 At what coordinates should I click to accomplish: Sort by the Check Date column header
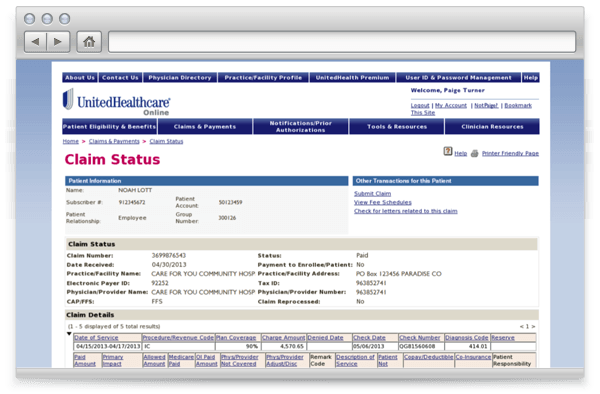click(369, 338)
